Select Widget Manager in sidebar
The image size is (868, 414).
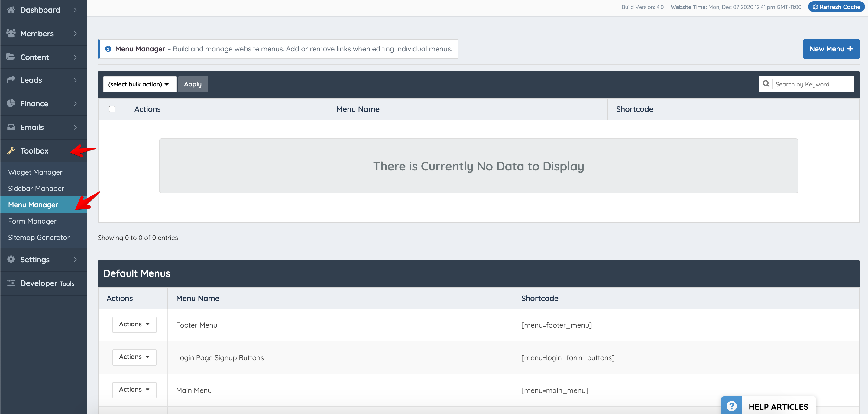tap(35, 172)
